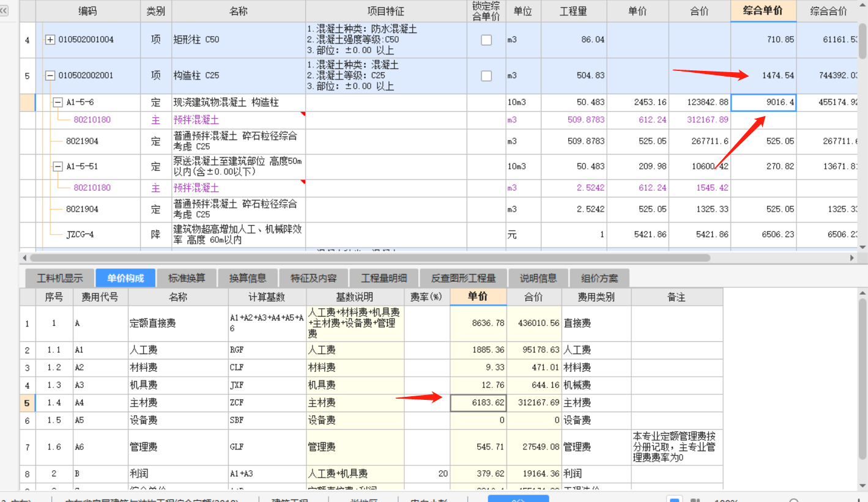
Task: Select the 2453.16 unit price cell
Action: point(637,103)
